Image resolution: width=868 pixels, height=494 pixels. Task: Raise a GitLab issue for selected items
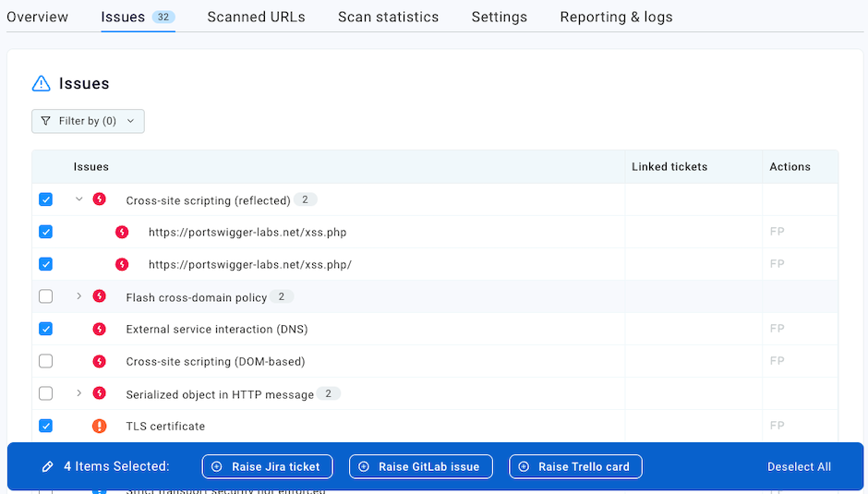(x=421, y=467)
